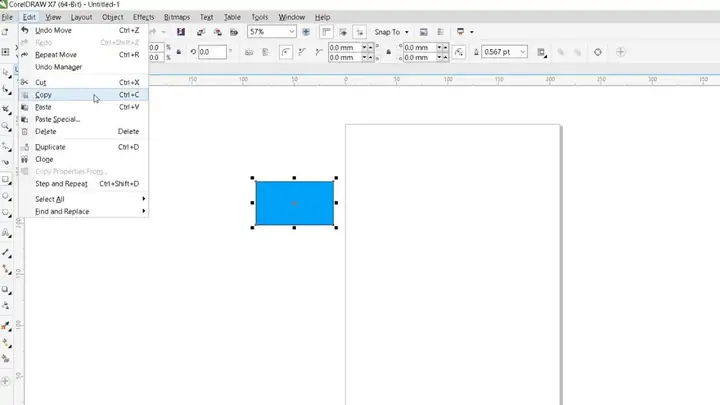The height and width of the screenshot is (405, 720).
Task: Open the Bitmaps menu
Action: 177,17
